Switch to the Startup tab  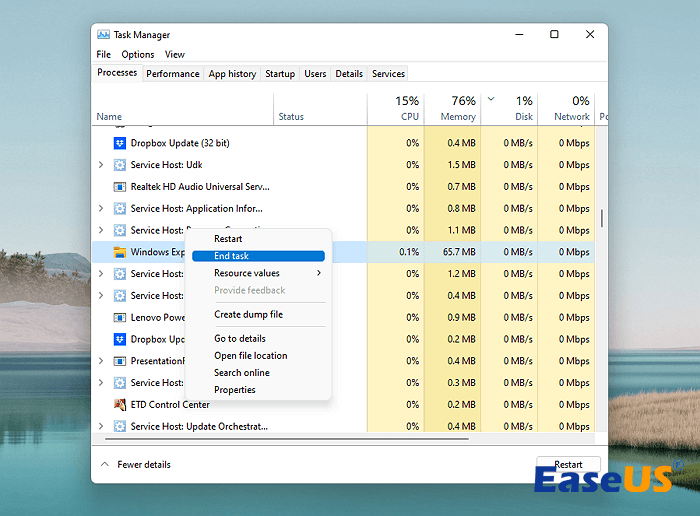pos(280,74)
